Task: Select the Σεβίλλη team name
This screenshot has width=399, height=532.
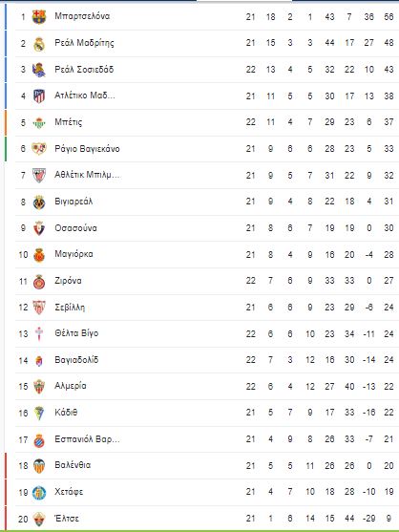Action: click(70, 308)
